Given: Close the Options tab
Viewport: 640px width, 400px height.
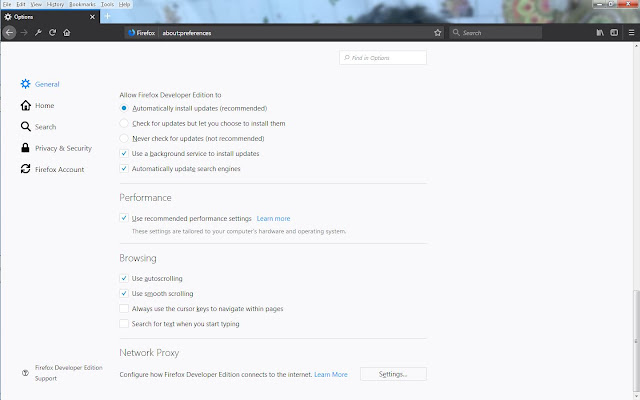Looking at the screenshot, I should click(x=92, y=17).
